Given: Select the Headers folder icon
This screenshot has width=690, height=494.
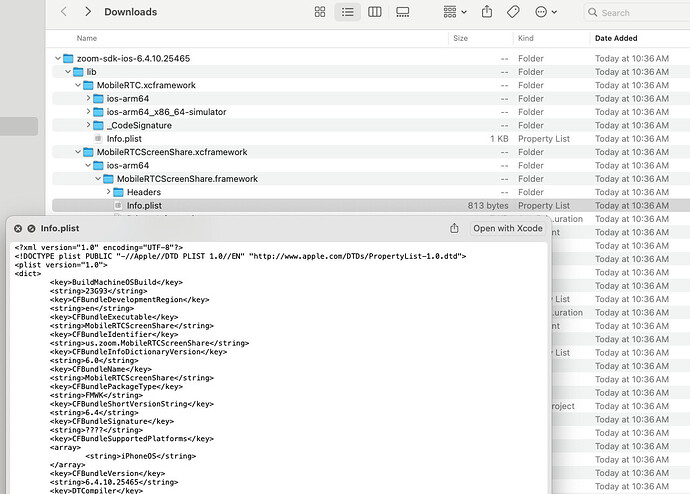Looking at the screenshot, I should pyautogui.click(x=118, y=192).
